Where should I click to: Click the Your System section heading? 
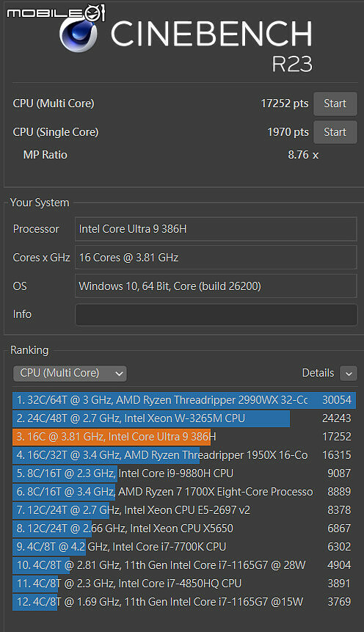(40, 203)
